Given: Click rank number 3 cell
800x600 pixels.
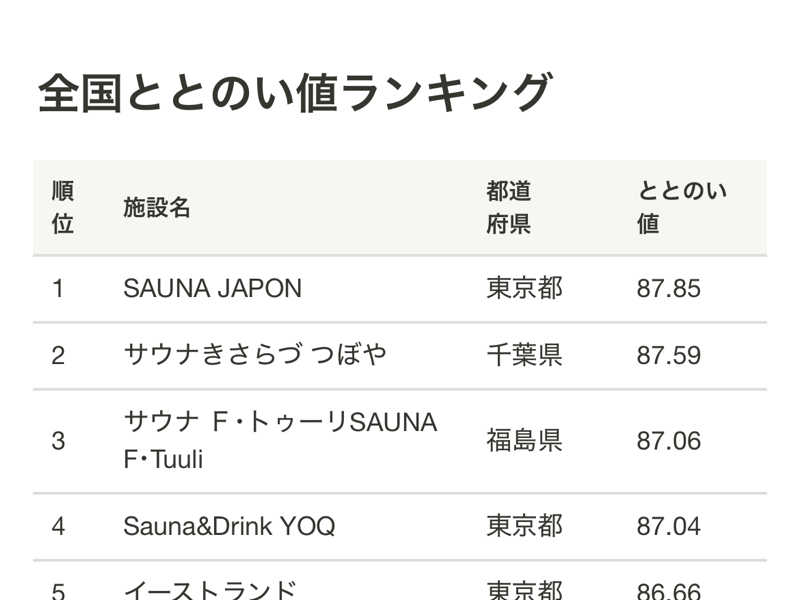Looking at the screenshot, I should point(58,440).
